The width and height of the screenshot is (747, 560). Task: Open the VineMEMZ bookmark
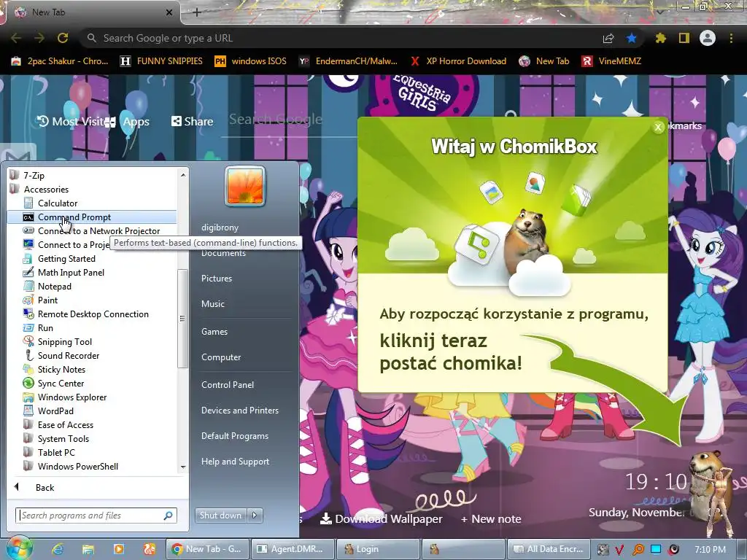[x=612, y=61]
